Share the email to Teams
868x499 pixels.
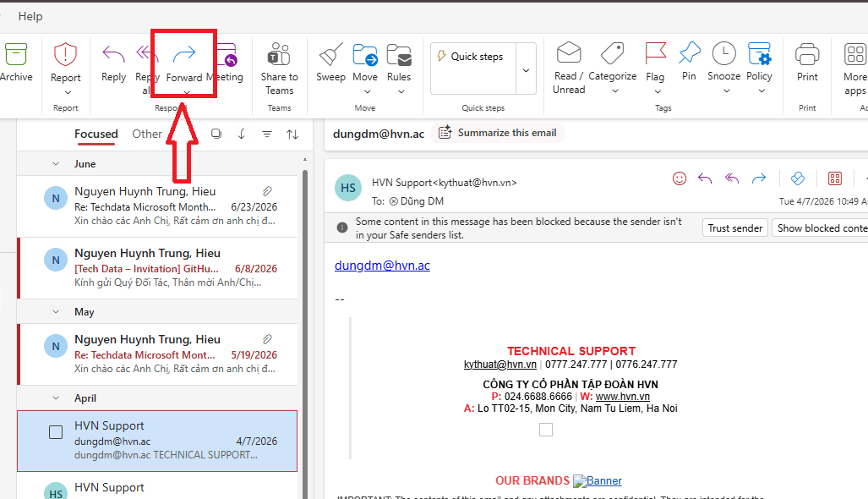click(x=279, y=69)
